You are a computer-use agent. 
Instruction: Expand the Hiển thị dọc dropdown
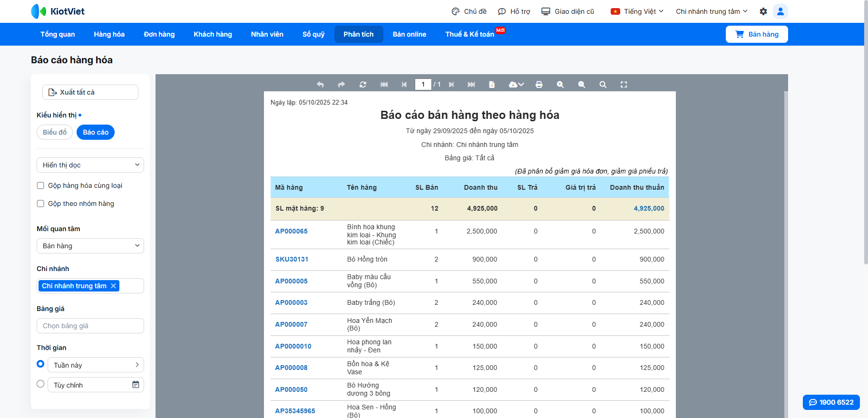click(x=90, y=165)
